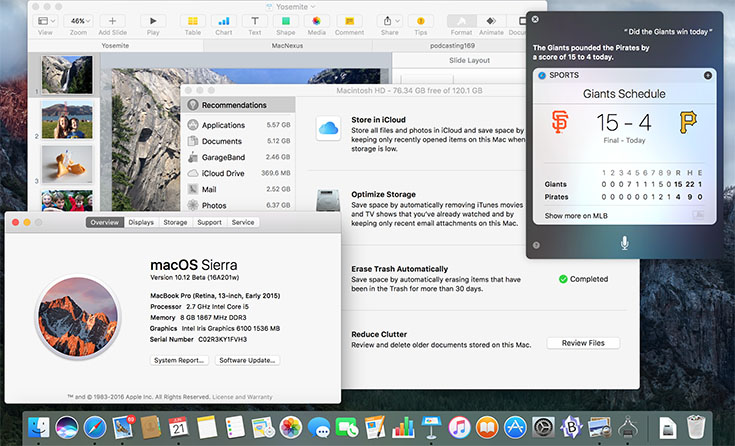Add a new slide in Keynote
735x446 pixels.
(112, 21)
